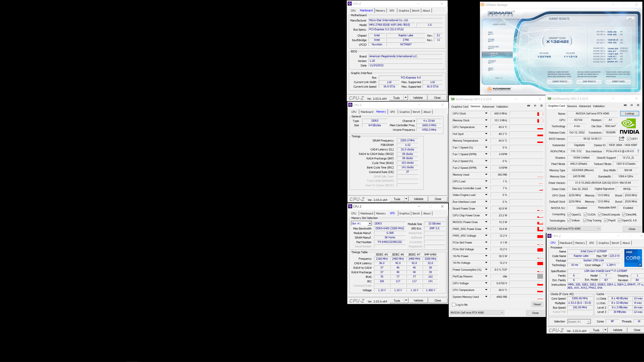Click Validate in CPU-Z Memory window
644x362 pixels.
(418, 199)
